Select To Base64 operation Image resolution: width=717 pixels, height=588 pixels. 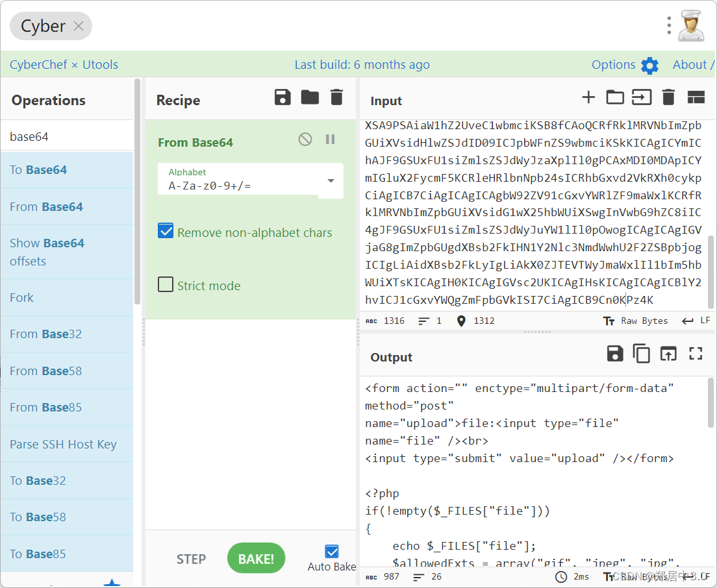[x=68, y=170]
